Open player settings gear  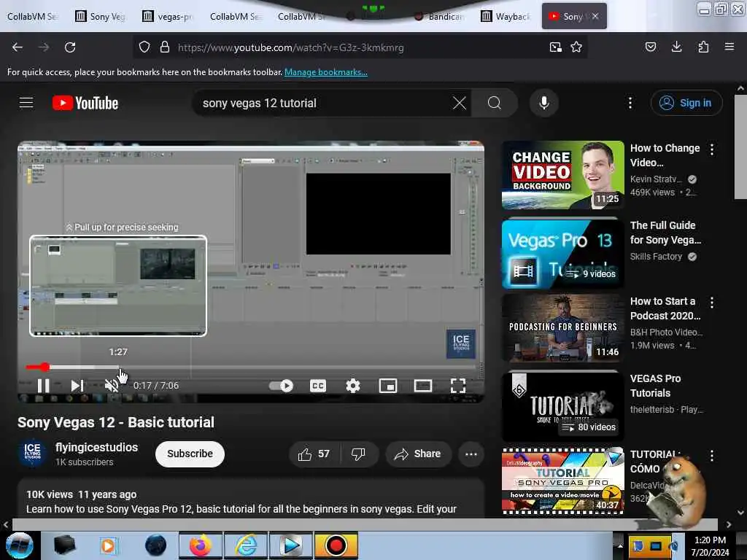coord(353,386)
